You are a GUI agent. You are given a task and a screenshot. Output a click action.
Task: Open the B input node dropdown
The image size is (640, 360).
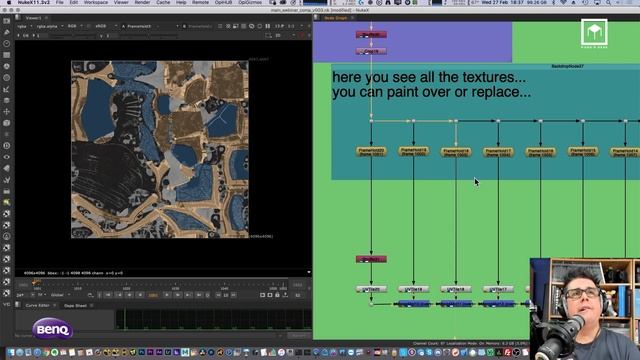[198, 26]
